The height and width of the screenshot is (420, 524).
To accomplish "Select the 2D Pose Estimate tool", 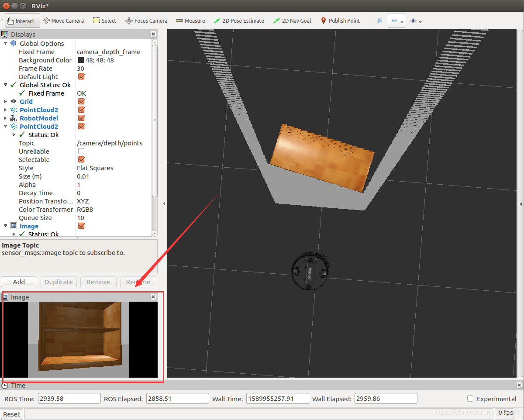I will click(239, 21).
